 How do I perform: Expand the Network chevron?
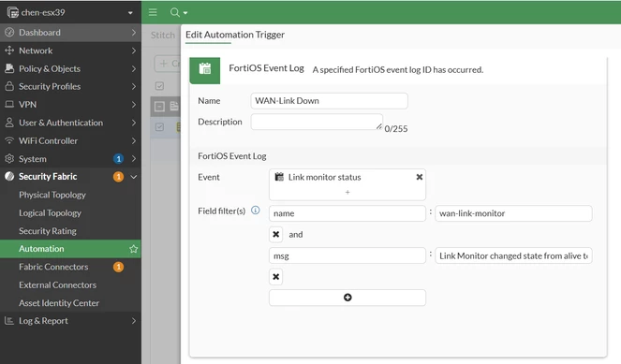tap(133, 51)
